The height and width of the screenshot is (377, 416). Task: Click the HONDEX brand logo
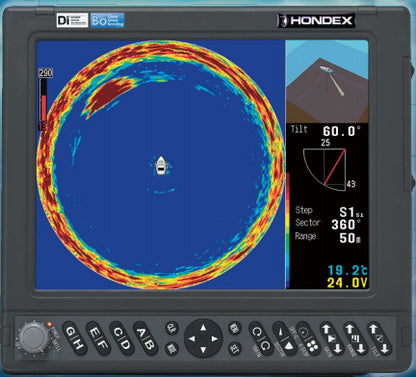click(316, 21)
